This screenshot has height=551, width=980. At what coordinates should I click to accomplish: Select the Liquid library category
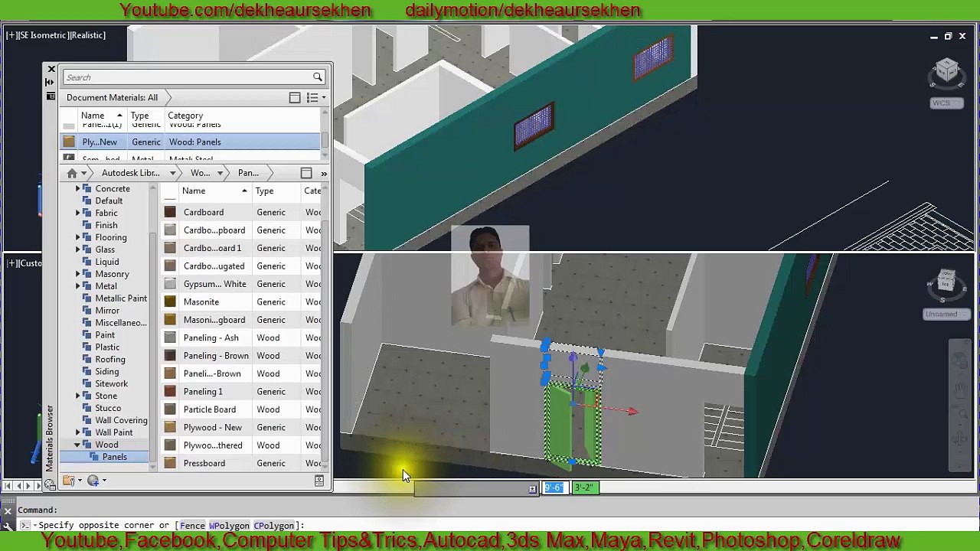pos(107,262)
